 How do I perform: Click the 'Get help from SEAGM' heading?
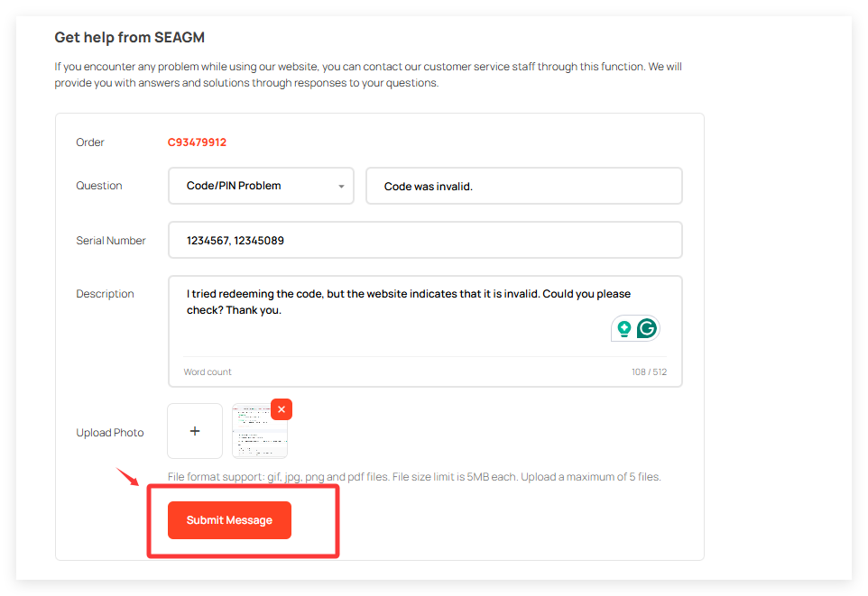[x=130, y=37]
